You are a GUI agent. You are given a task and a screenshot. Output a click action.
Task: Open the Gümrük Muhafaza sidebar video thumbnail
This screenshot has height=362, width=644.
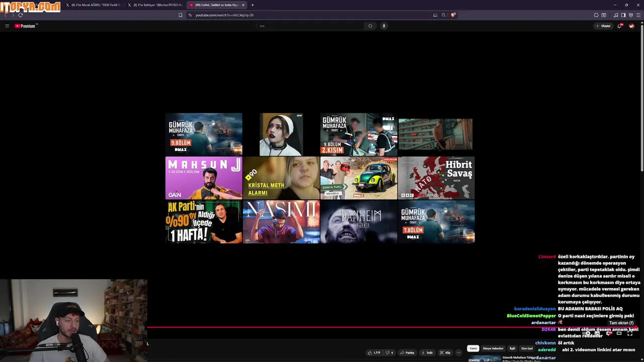(x=485, y=358)
